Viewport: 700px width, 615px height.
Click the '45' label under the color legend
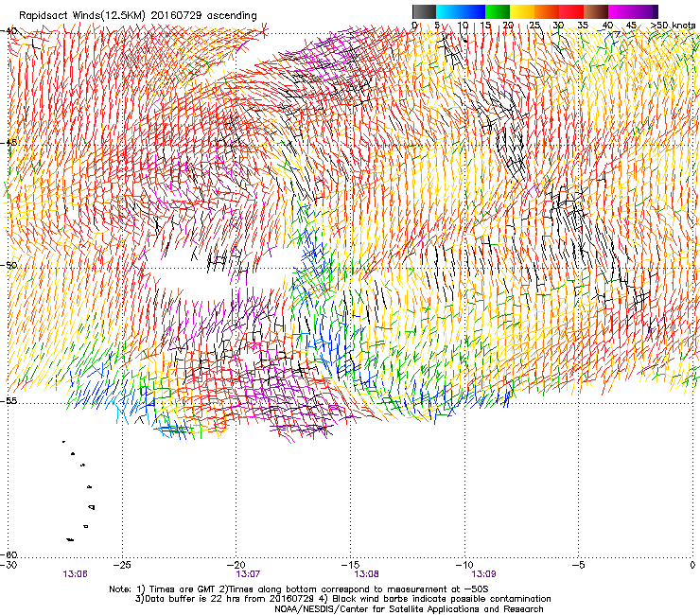(x=631, y=25)
